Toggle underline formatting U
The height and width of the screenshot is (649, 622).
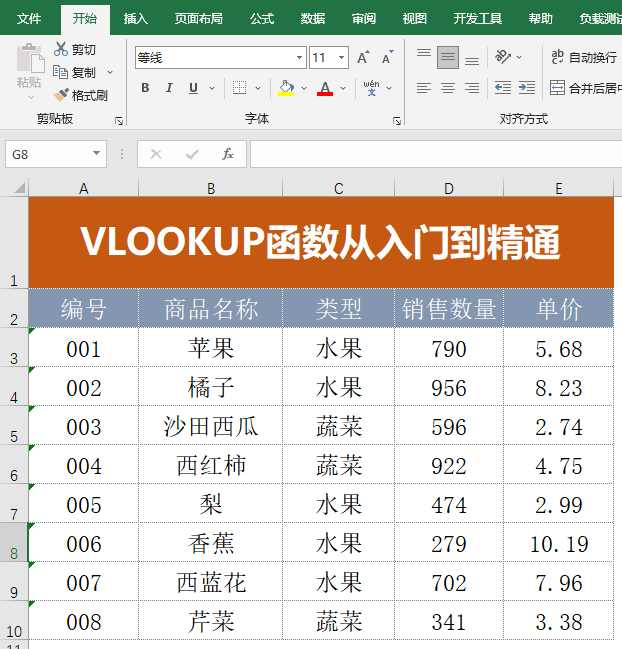[x=193, y=88]
